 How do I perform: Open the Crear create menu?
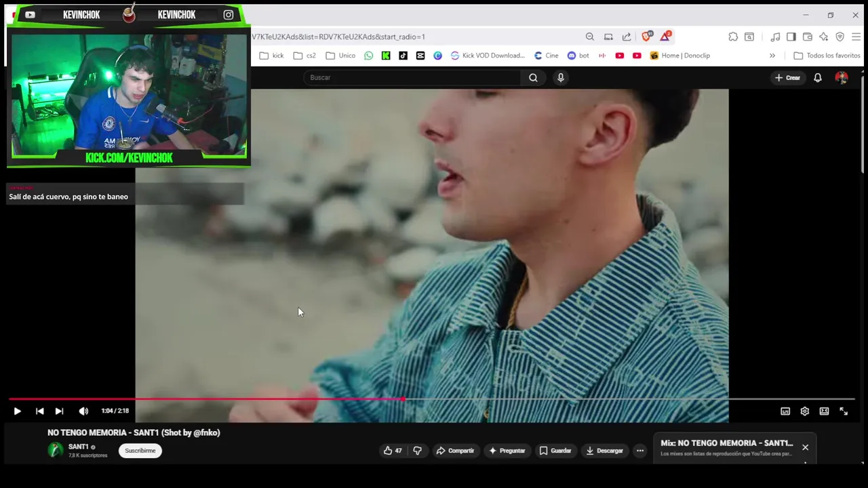[788, 77]
